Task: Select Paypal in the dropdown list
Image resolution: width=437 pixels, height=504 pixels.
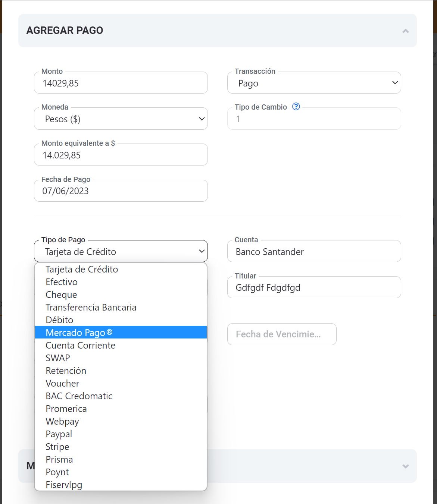Action: pyautogui.click(x=59, y=434)
